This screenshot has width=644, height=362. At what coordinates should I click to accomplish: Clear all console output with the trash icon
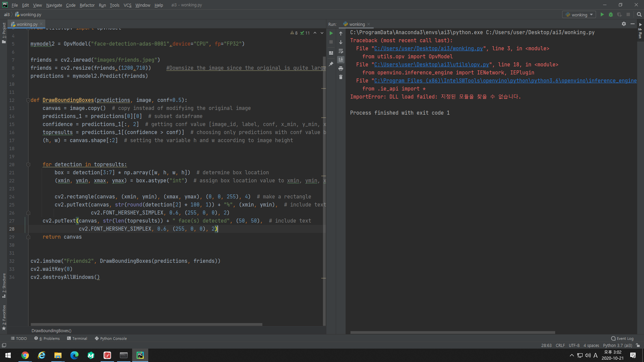pyautogui.click(x=341, y=77)
